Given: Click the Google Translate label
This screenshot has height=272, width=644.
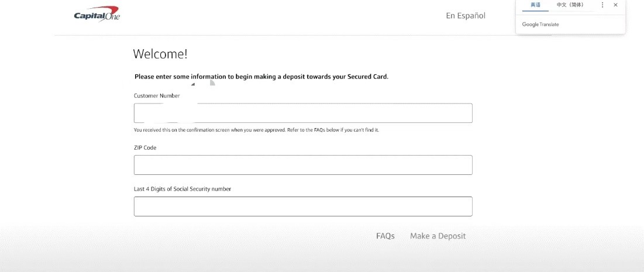Looking at the screenshot, I should pyautogui.click(x=540, y=25).
